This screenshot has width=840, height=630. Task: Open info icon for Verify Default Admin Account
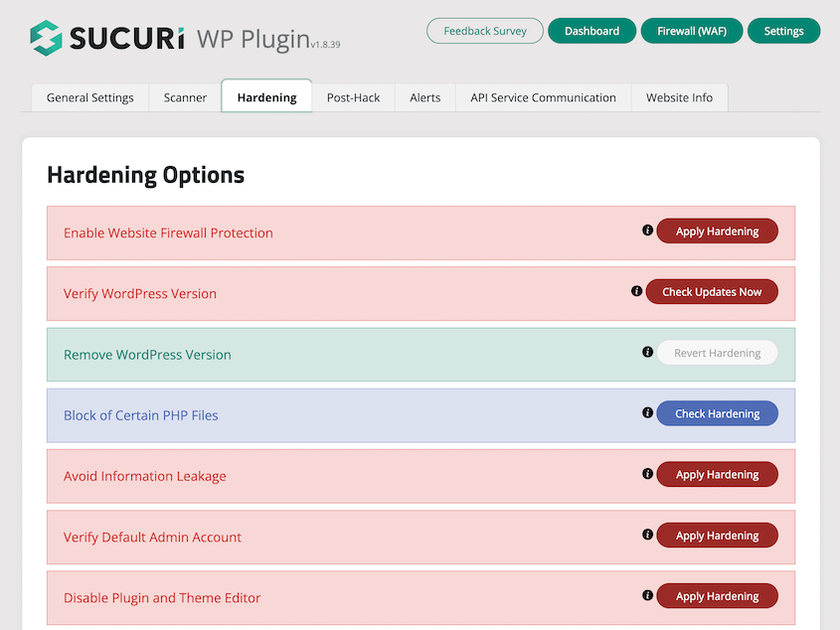(x=648, y=534)
